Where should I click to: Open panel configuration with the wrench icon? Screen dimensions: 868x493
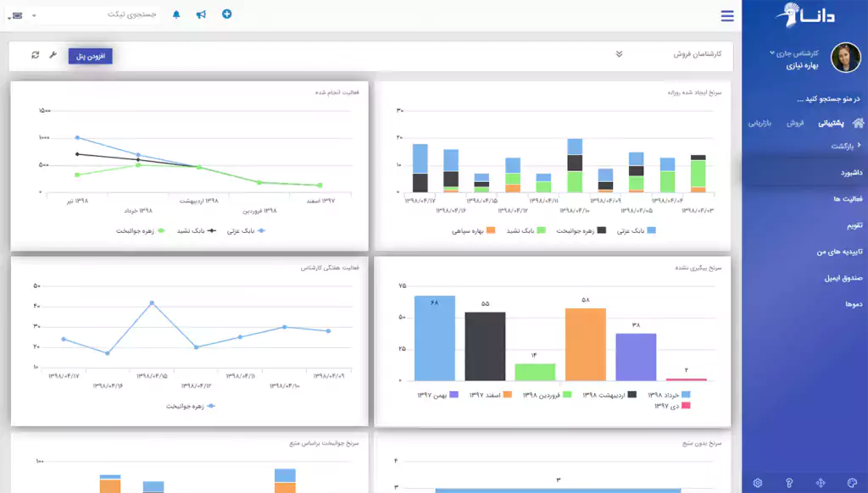coord(53,56)
